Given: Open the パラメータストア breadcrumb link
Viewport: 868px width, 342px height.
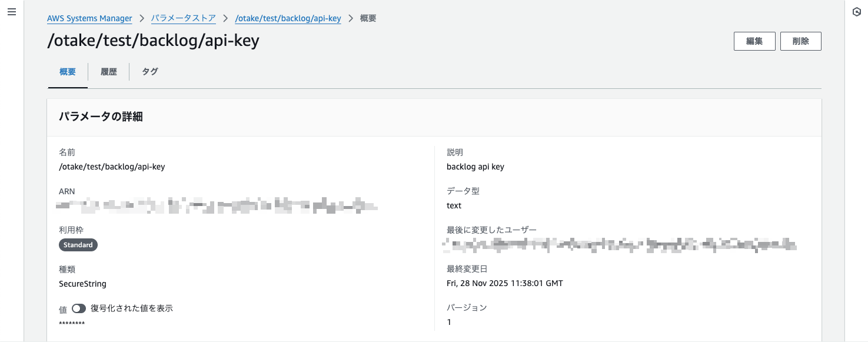Looking at the screenshot, I should click(183, 18).
